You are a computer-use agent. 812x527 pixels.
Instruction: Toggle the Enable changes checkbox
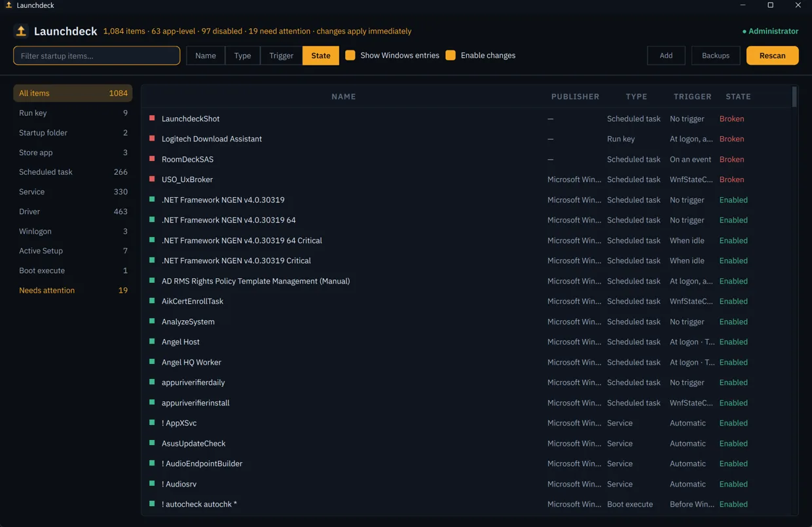pos(451,56)
